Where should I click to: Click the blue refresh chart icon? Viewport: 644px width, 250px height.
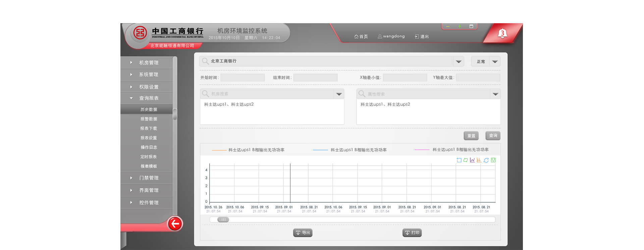486,160
